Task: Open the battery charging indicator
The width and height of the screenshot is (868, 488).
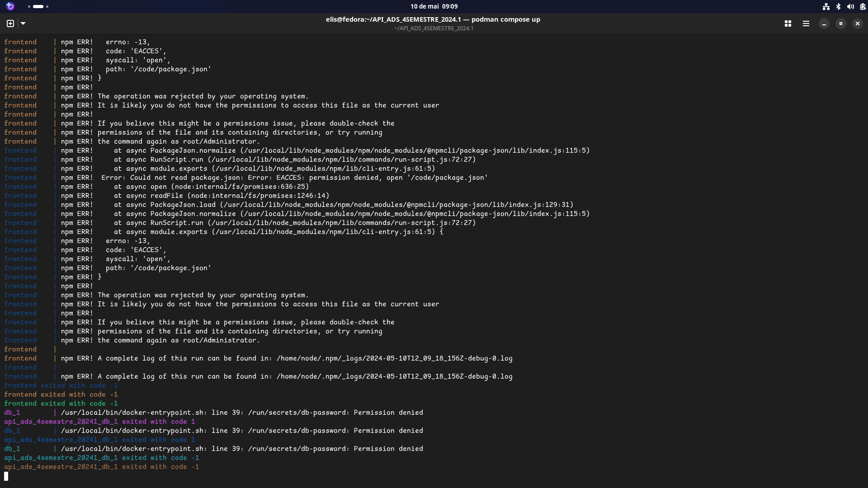Action: click(x=863, y=6)
